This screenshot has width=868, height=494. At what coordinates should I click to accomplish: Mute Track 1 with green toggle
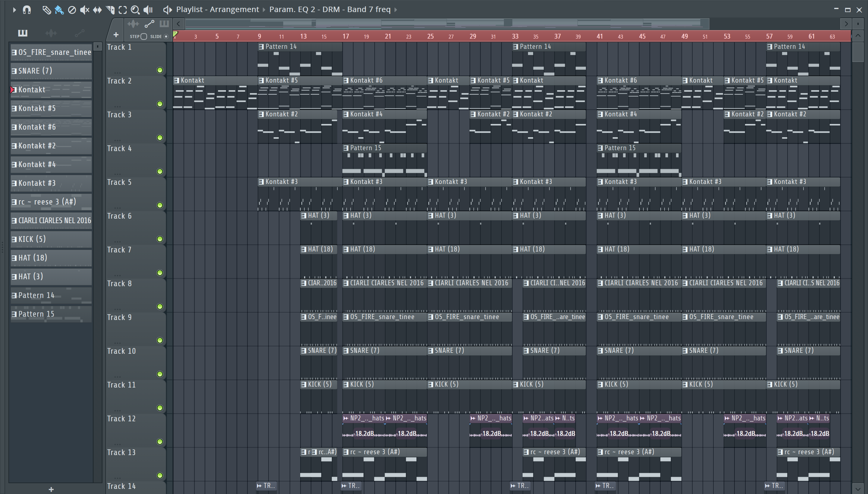pos(160,70)
